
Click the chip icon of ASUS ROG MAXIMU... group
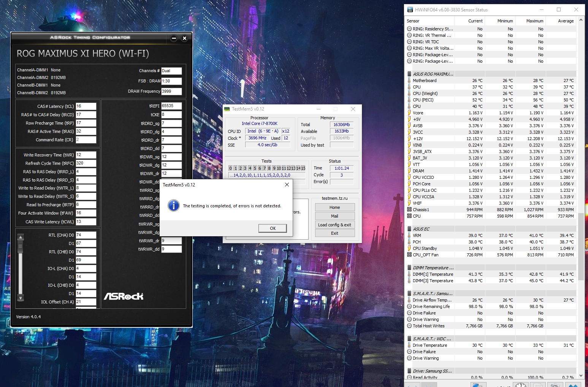(x=409, y=74)
